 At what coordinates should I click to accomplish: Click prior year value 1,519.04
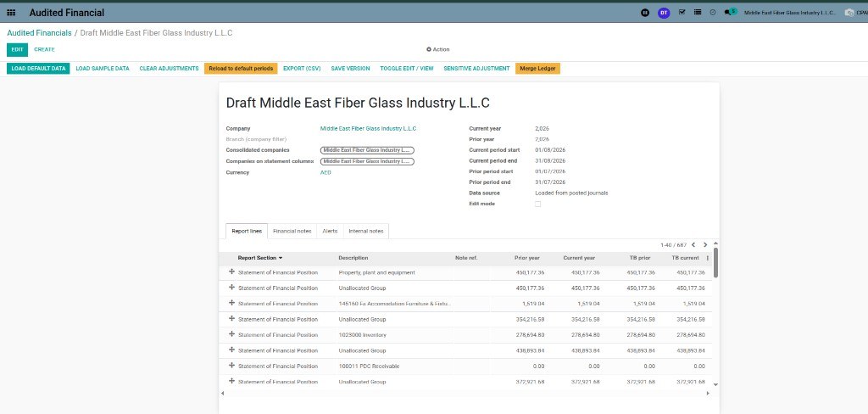pos(533,304)
